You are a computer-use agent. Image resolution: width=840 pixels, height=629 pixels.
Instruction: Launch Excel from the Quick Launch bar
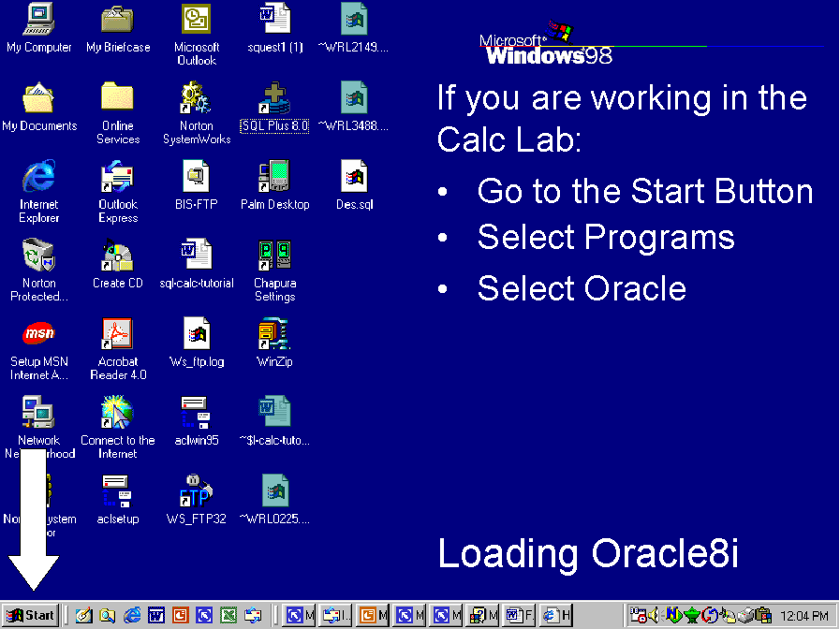[228, 616]
